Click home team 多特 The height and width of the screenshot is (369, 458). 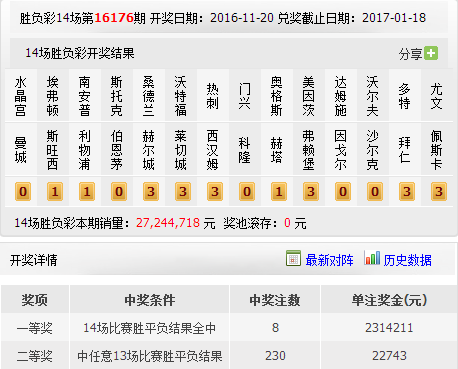[x=405, y=96]
